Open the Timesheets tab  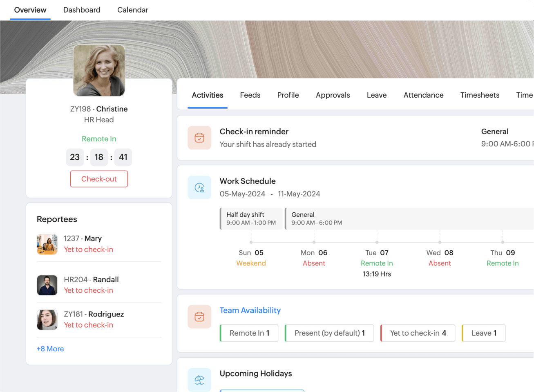click(480, 95)
